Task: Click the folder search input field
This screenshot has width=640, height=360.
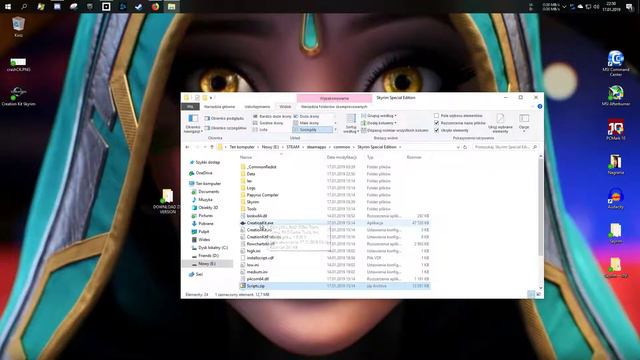Action: (506, 147)
